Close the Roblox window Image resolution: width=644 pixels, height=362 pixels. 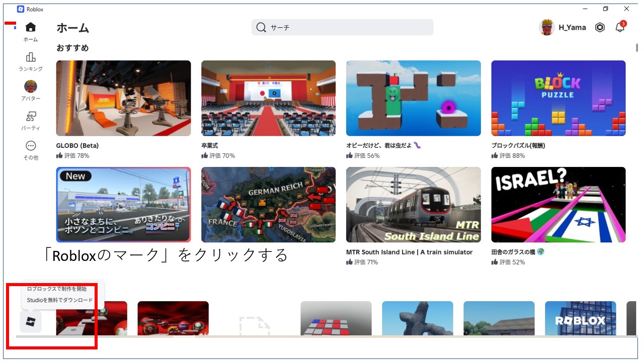[x=626, y=9]
